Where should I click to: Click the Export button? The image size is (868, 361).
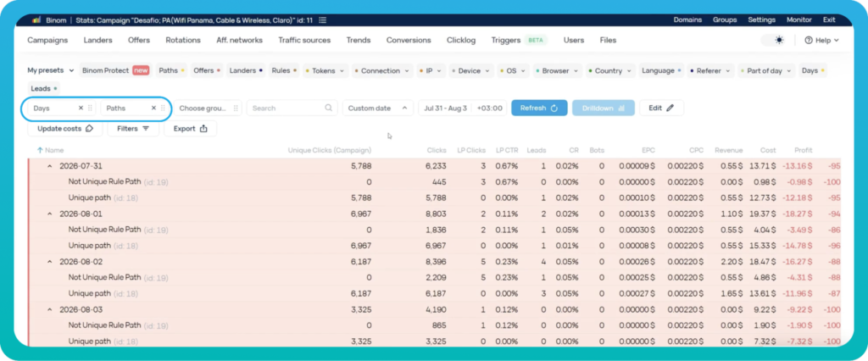[191, 129]
